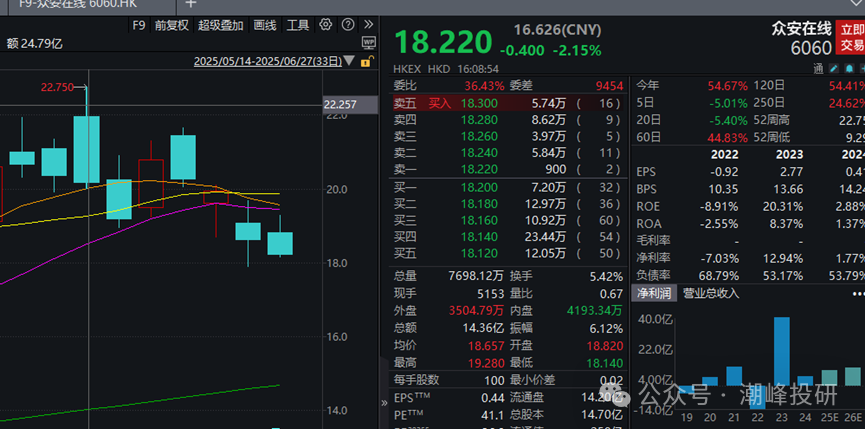Click the 均价 18.657 value
This screenshot has width=865, height=429.
(x=486, y=346)
